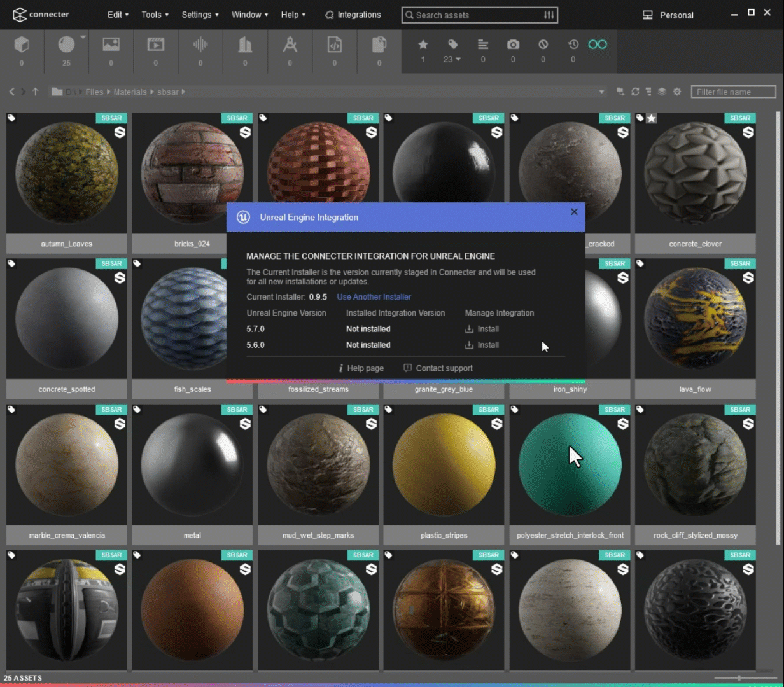Viewport: 784px width, 687px height.
Task: Open view settings gear icon
Action: click(677, 92)
